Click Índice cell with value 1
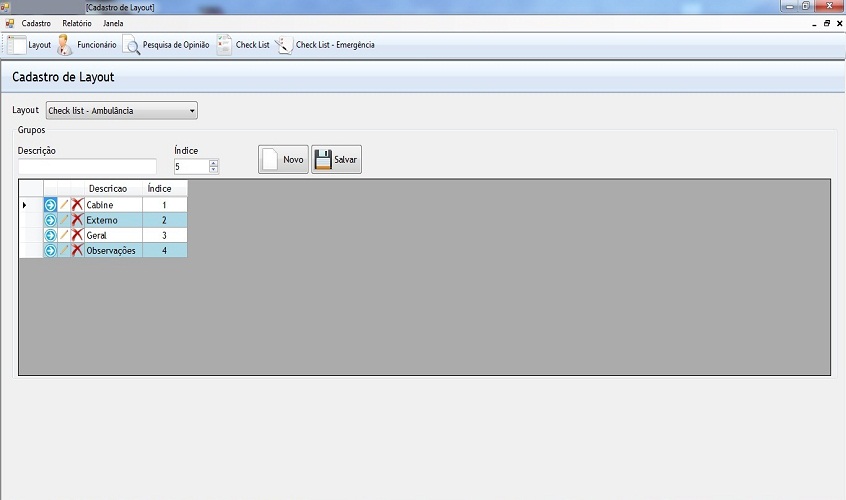 point(165,205)
